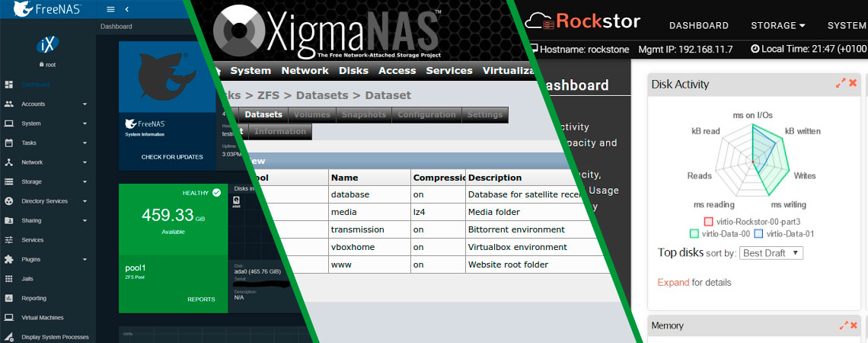
Task: Click the www dataset name cell
Action: click(x=370, y=264)
